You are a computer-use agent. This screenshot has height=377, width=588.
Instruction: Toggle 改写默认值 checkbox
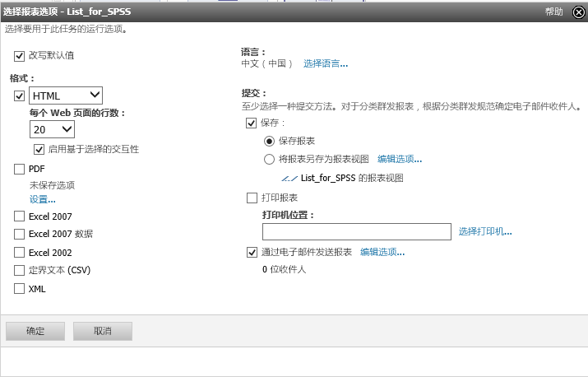point(19,56)
